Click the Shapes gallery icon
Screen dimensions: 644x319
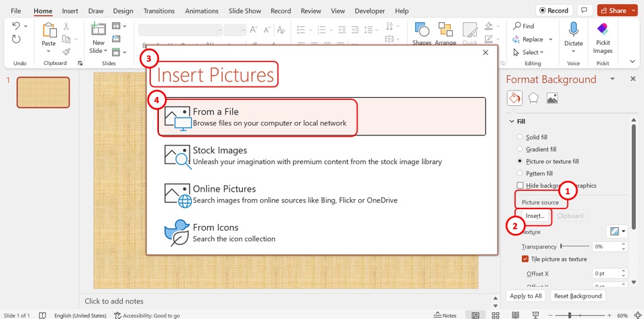[422, 29]
